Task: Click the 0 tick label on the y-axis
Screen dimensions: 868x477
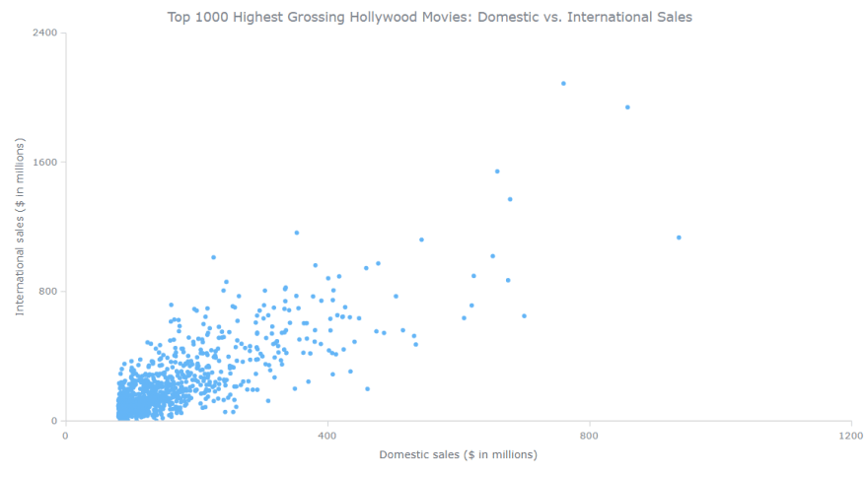Action: click(54, 421)
